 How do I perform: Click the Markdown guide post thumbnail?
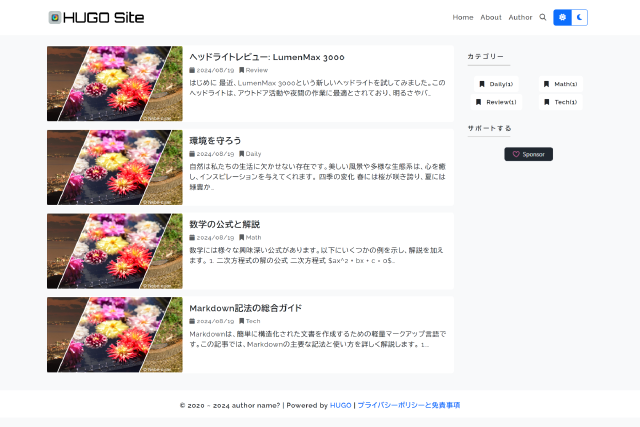click(114, 334)
